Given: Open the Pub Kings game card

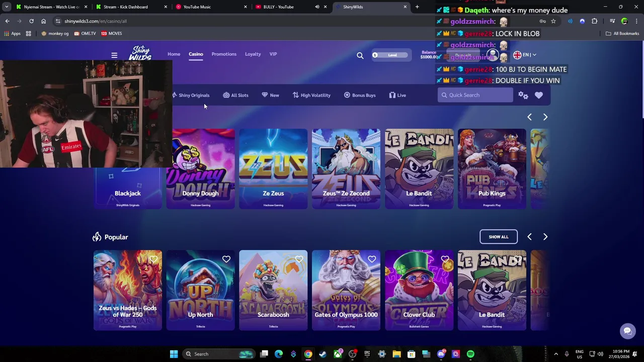Looking at the screenshot, I should pos(492,169).
